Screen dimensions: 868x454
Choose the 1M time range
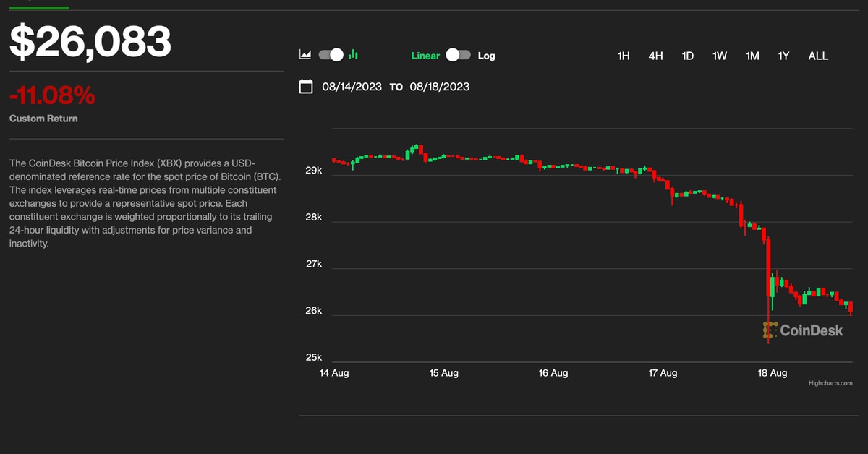click(752, 56)
